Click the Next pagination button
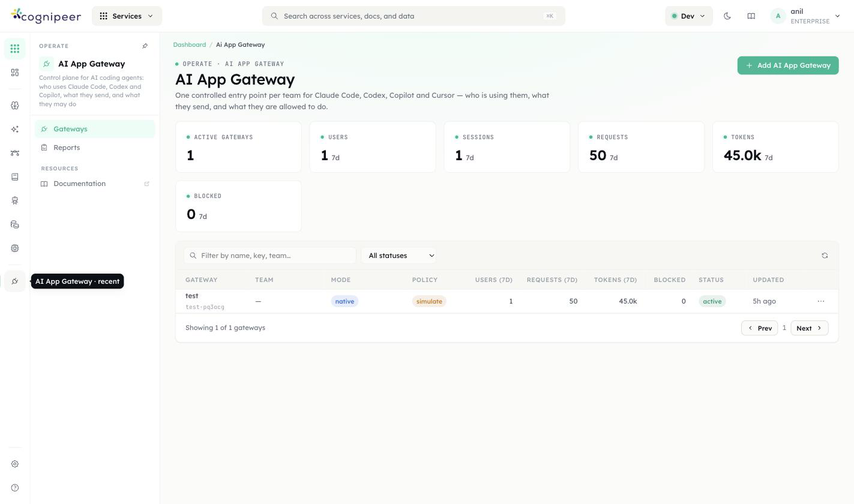The height and width of the screenshot is (504, 854). [810, 328]
